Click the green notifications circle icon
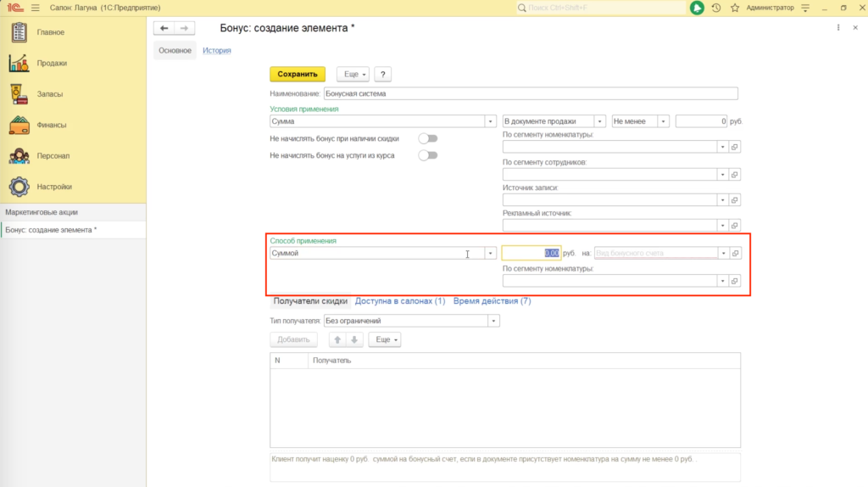This screenshot has height=487, width=868. 697,8
